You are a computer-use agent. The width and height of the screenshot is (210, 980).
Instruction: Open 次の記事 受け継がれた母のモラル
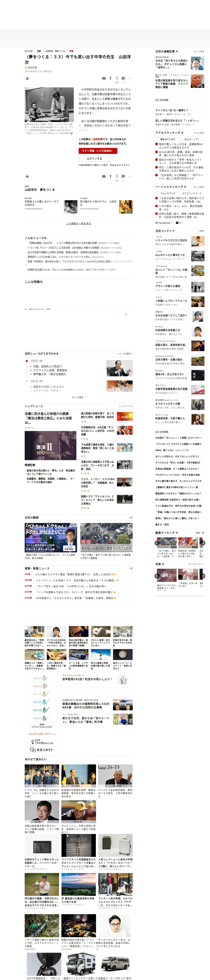[98, 203]
